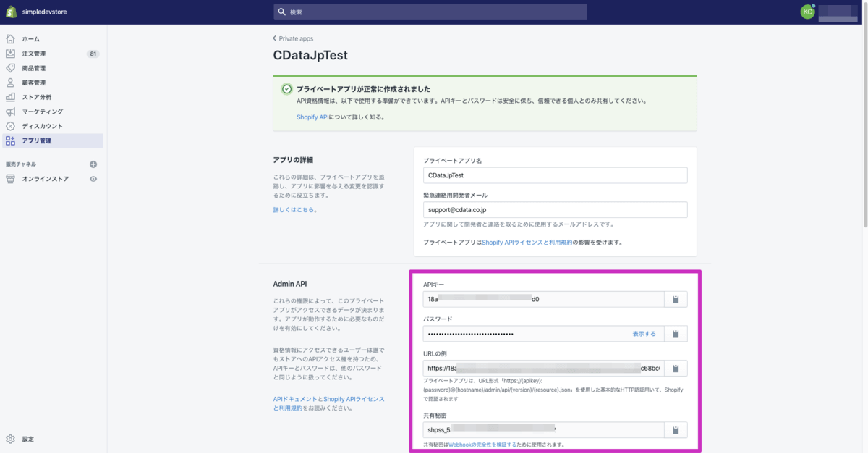Click the orders inbox icon
This screenshot has width=868, height=454.
click(x=10, y=54)
